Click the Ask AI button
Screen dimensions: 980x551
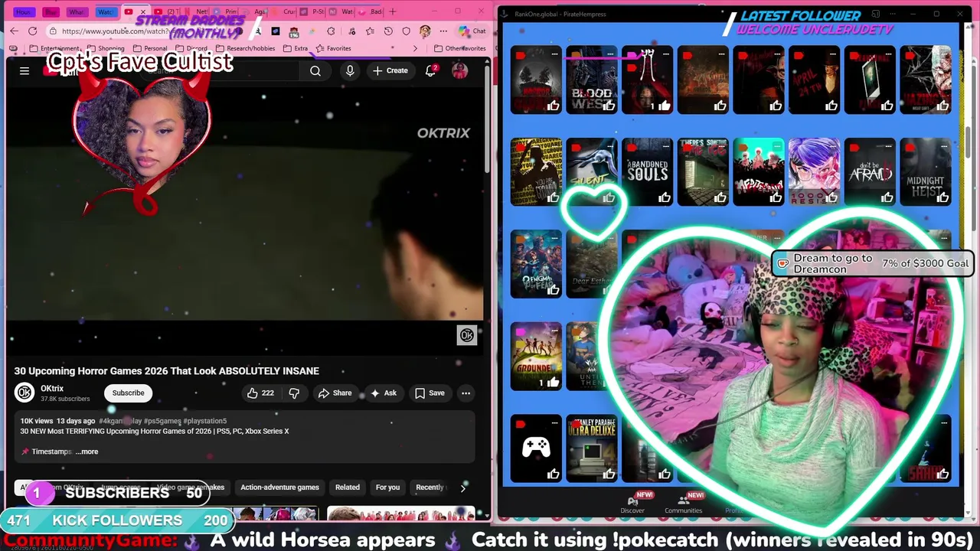(x=383, y=393)
